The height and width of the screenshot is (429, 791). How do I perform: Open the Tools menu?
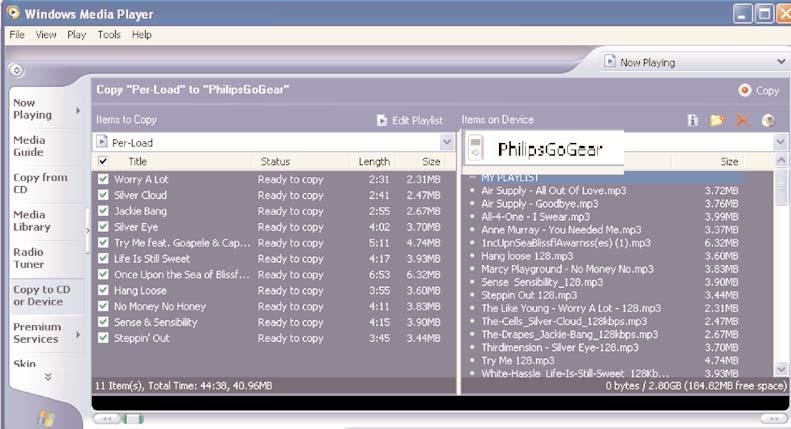109,35
